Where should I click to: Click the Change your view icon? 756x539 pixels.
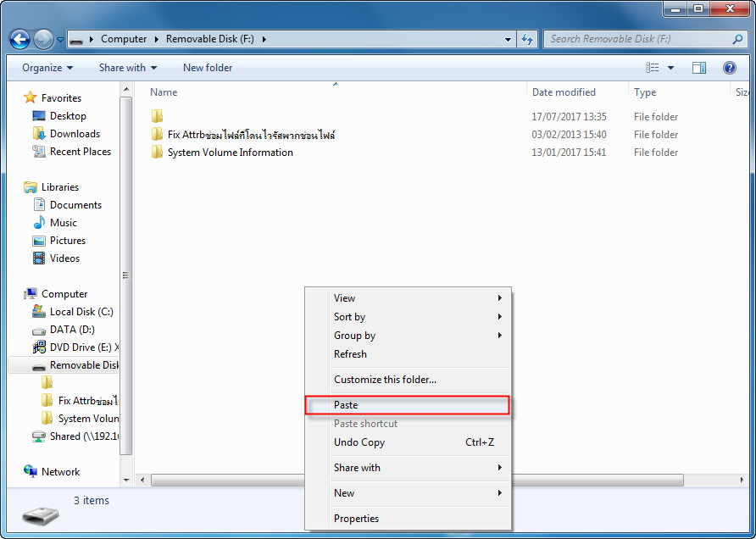(x=652, y=68)
